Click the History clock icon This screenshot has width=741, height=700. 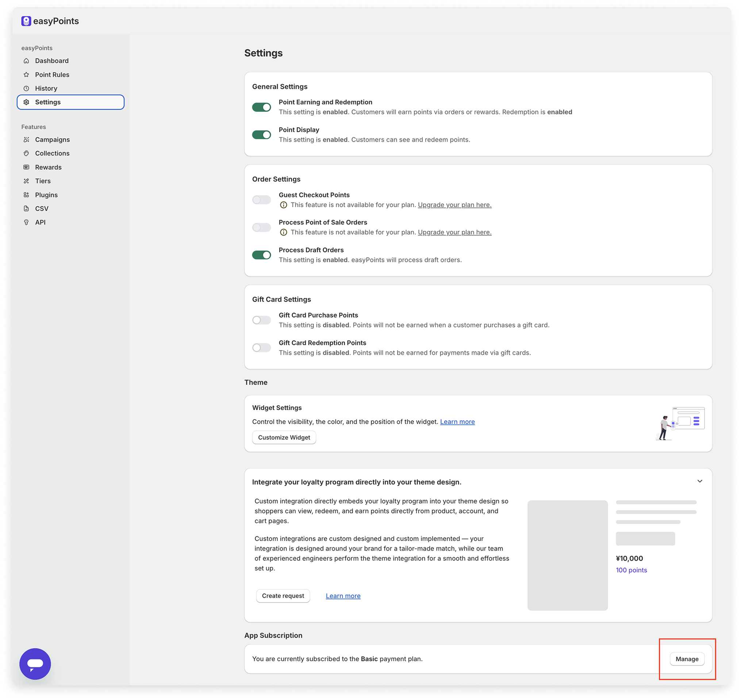(26, 88)
